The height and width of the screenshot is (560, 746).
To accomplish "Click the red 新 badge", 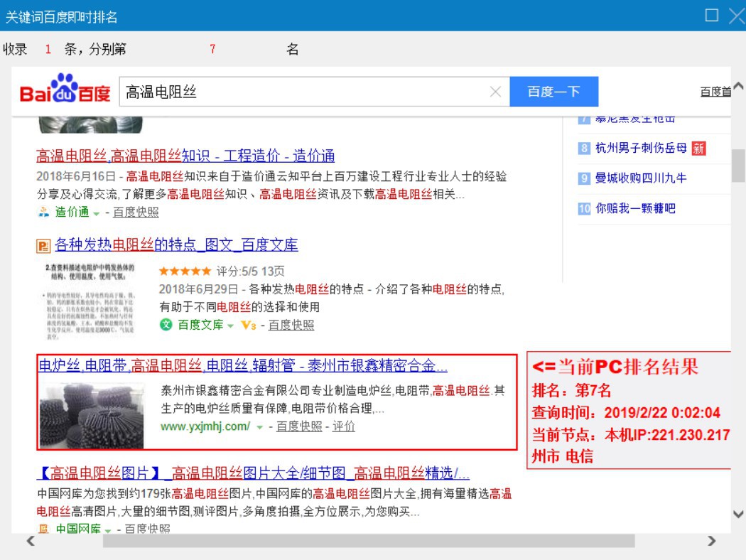I will (698, 149).
